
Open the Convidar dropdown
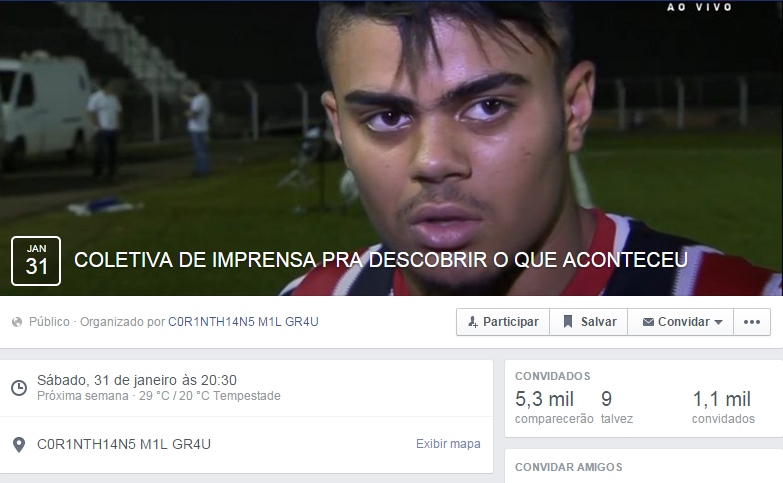(681, 322)
